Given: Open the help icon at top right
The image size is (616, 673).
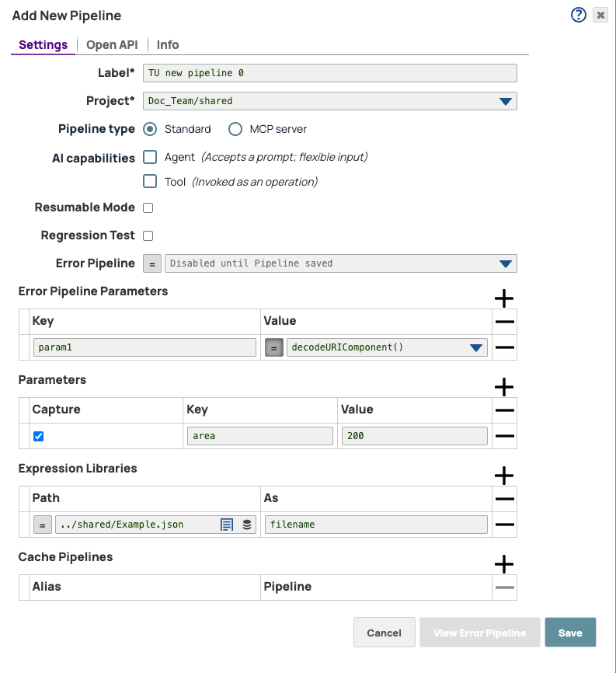Looking at the screenshot, I should pyautogui.click(x=578, y=15).
